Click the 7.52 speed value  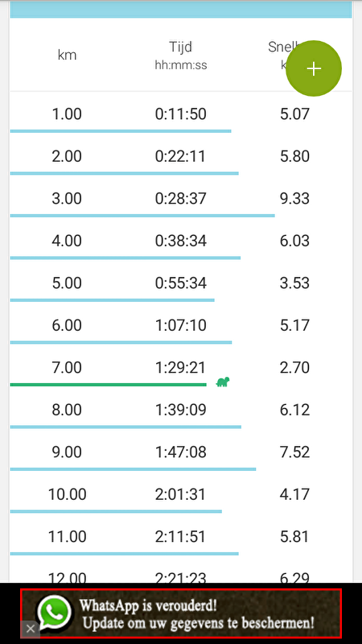coord(294,452)
